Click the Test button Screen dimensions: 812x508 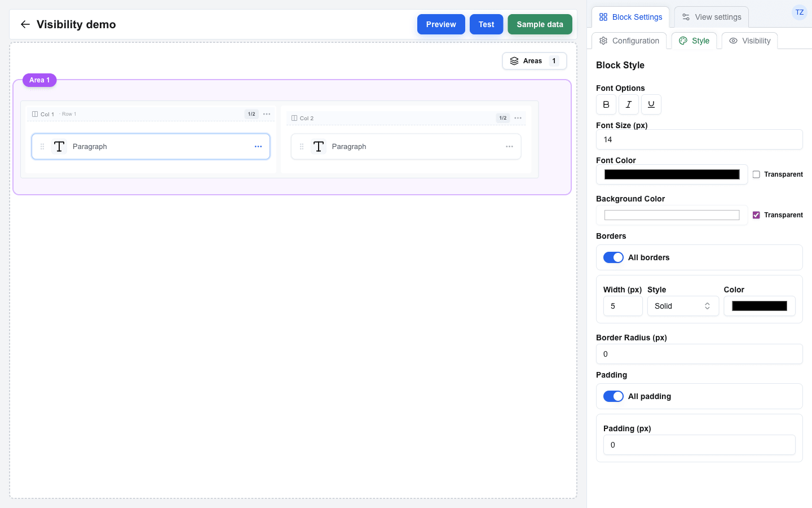(x=487, y=24)
